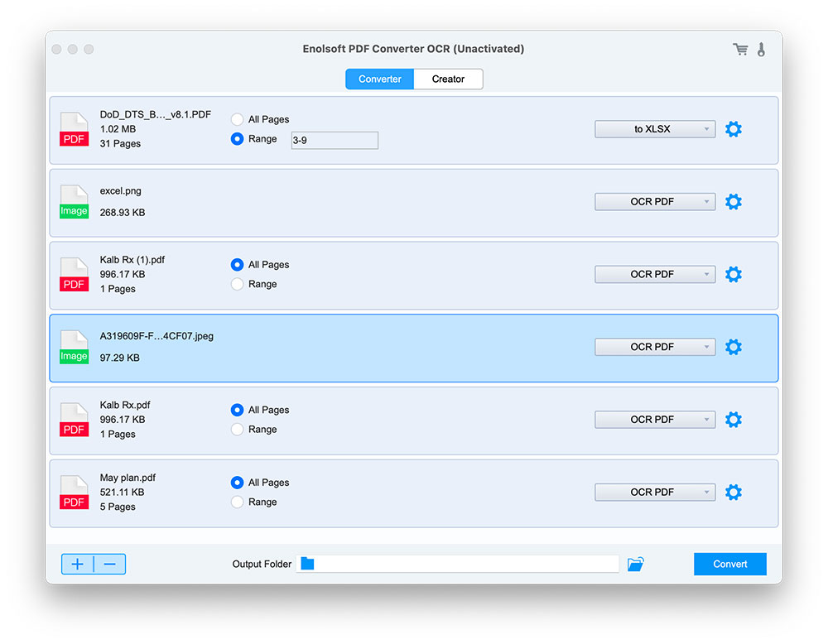Click the Convert button
This screenshot has height=644, width=828.
(729, 565)
